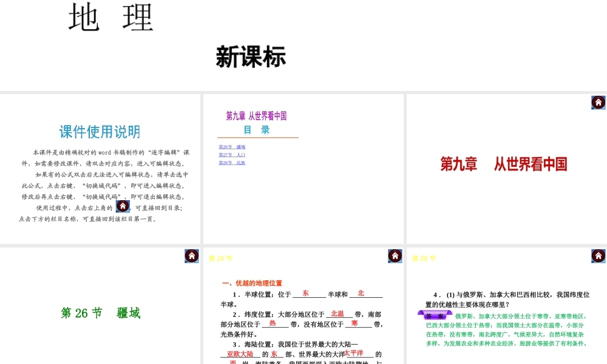Select the 课件使用说明 slide heading
This screenshot has width=607, height=364.
[x=100, y=132]
